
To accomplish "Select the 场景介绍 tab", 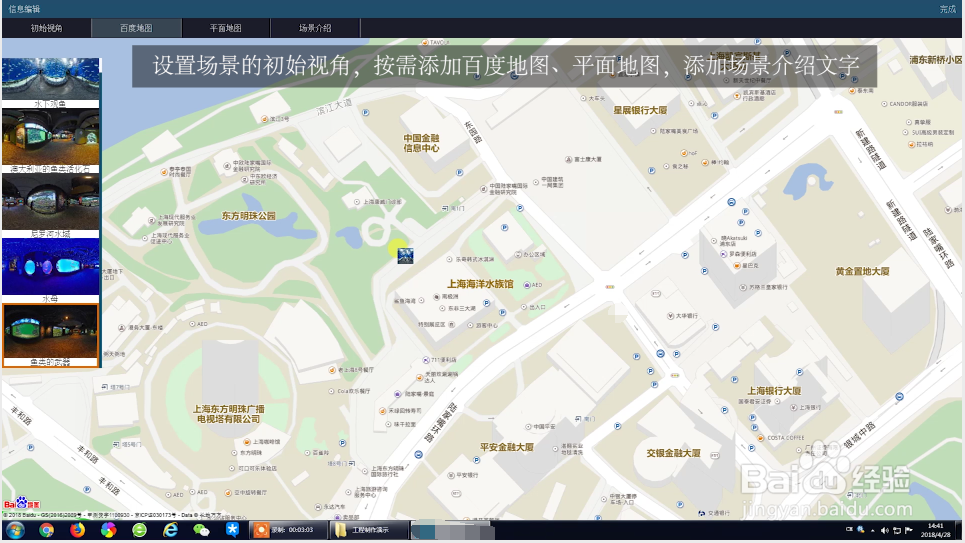I will tap(315, 28).
